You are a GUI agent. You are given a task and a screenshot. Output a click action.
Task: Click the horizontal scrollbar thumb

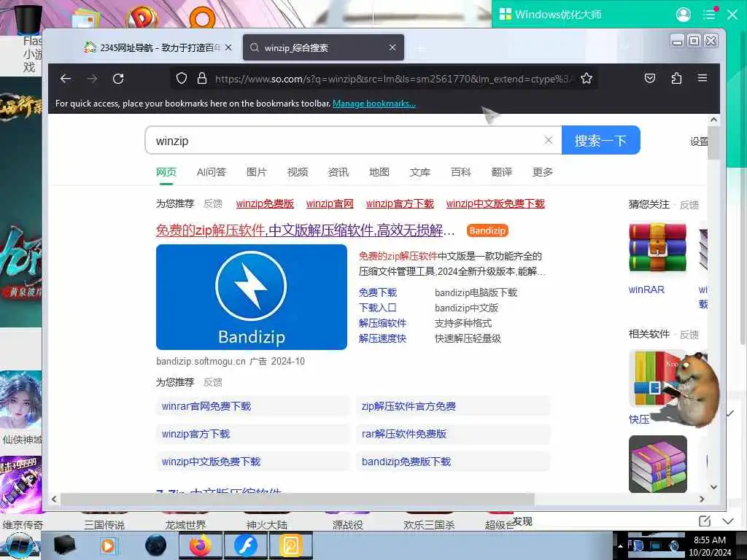click(x=298, y=499)
